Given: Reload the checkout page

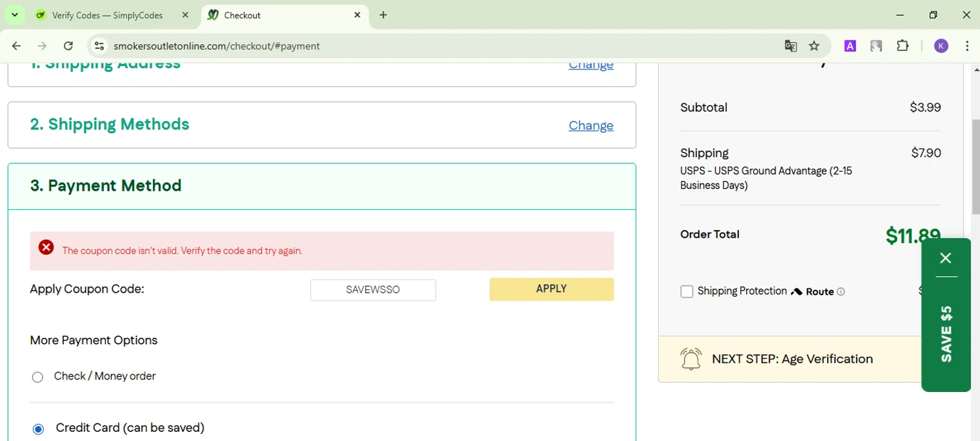Looking at the screenshot, I should (x=68, y=46).
